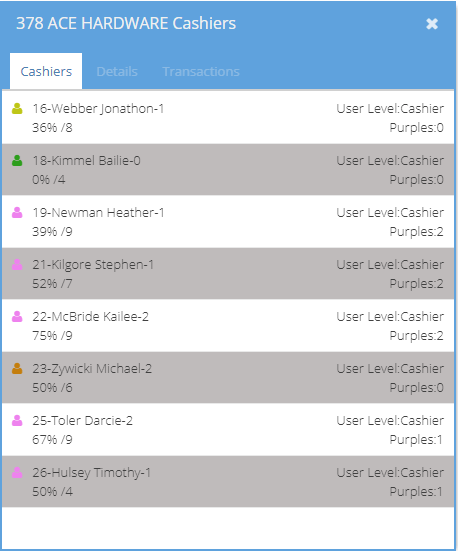This screenshot has height=551, width=458.
Task: Open the 22-McBride Kailee-2 cashier name
Action: coord(90,317)
